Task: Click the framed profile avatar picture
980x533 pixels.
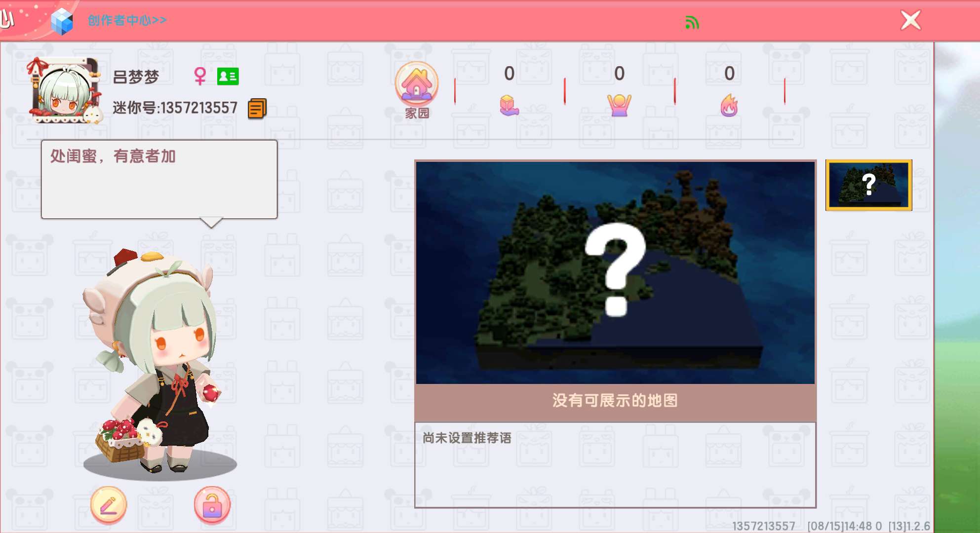Action: pos(64,91)
